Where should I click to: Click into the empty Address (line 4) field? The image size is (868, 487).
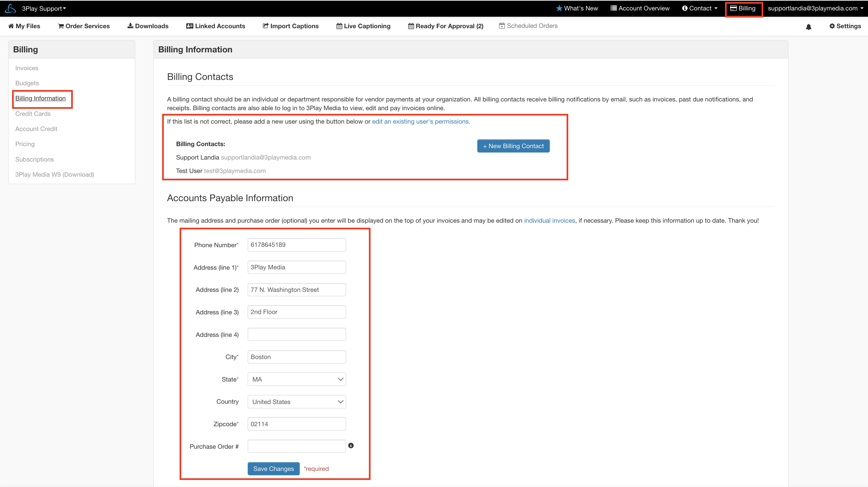pos(296,335)
